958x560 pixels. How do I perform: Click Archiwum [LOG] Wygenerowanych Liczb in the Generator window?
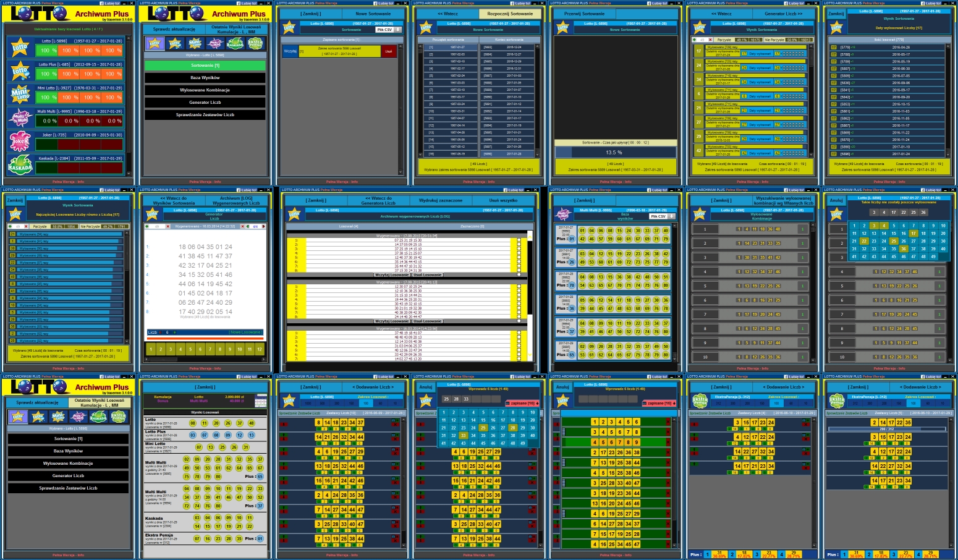click(x=236, y=200)
